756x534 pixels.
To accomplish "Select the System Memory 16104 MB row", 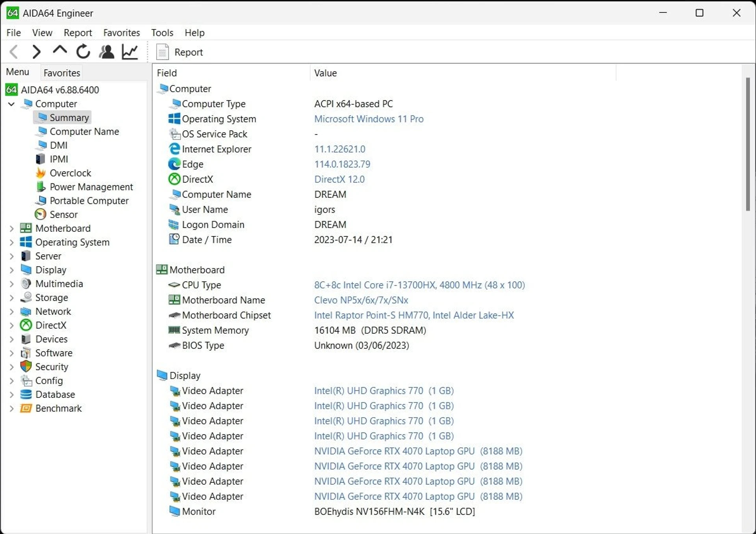I will [x=297, y=330].
